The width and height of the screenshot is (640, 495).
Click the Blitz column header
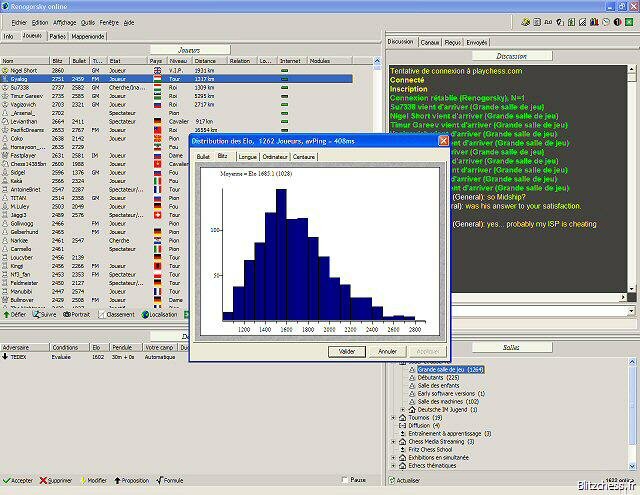[x=59, y=60]
